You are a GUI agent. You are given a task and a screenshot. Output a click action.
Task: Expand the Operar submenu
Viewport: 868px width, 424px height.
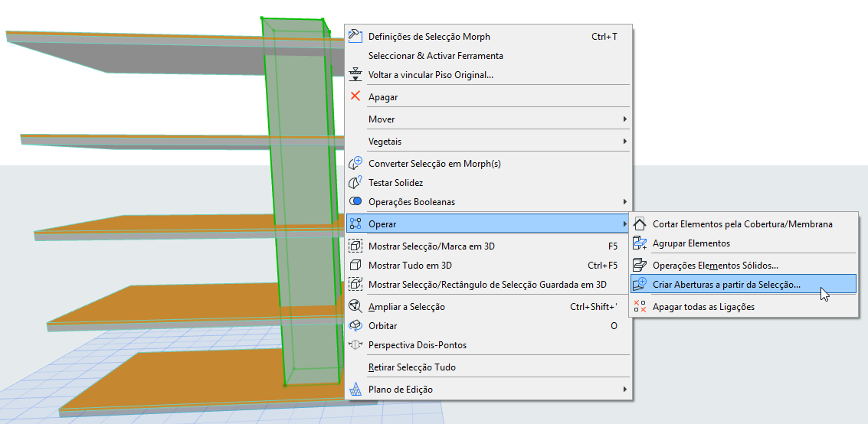pos(488,224)
